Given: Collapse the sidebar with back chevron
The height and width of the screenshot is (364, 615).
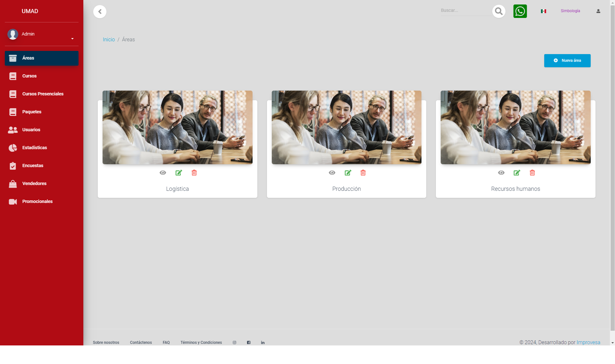Looking at the screenshot, I should [x=100, y=12].
